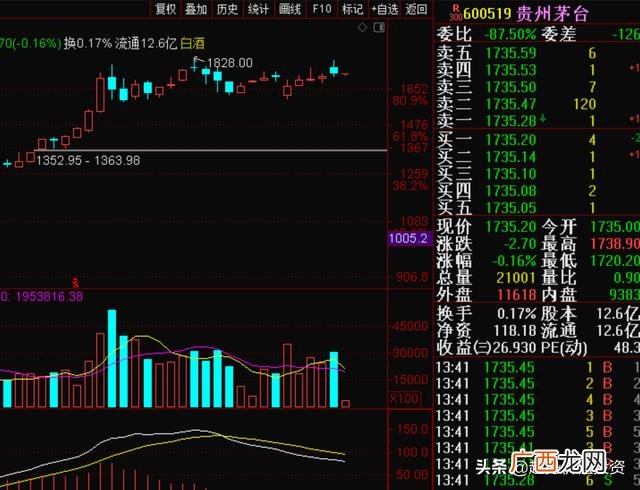Click the 最高 value 1738.90
Viewport: 640px width, 490px height.
[615, 244]
